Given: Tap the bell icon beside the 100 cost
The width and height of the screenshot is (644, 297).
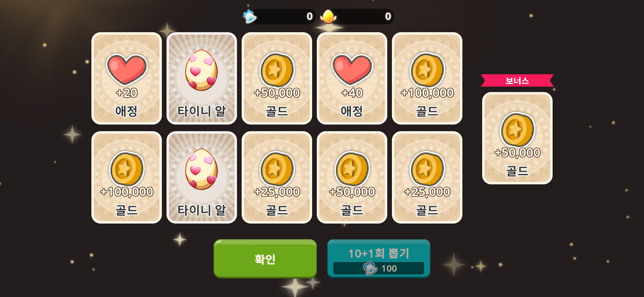Looking at the screenshot, I should pos(370,268).
